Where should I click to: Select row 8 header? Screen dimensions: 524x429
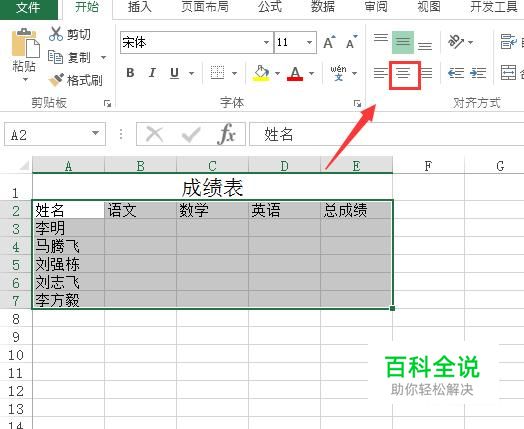click(16, 319)
